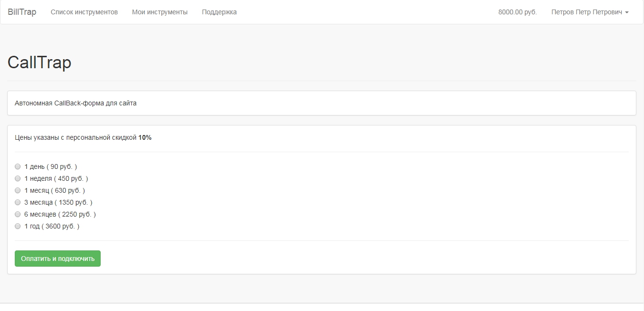Choose the 1 год radio option

point(18,226)
